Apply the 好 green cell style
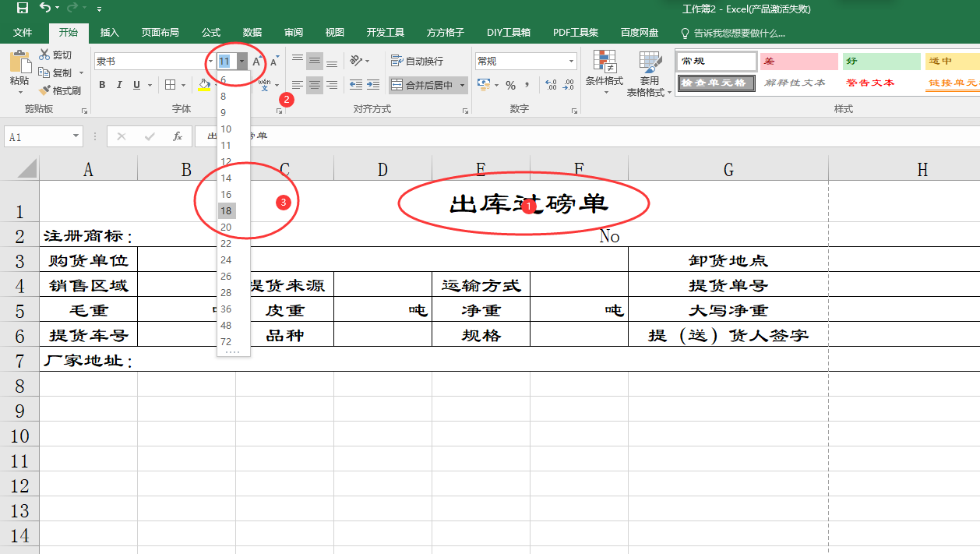 tap(881, 61)
